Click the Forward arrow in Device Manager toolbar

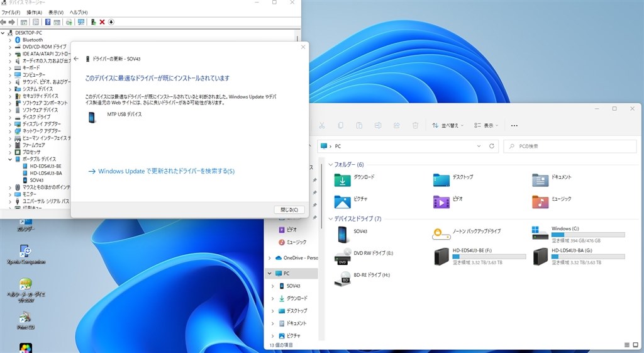[12, 22]
